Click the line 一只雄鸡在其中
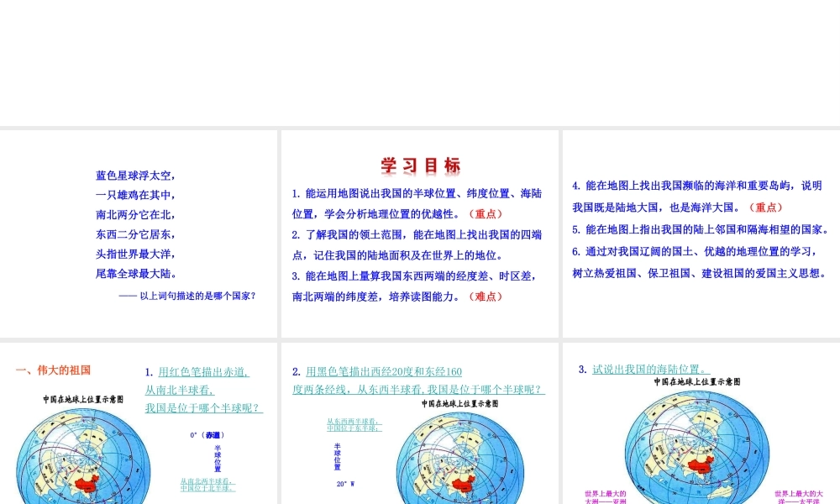840x504 pixels. [x=135, y=195]
